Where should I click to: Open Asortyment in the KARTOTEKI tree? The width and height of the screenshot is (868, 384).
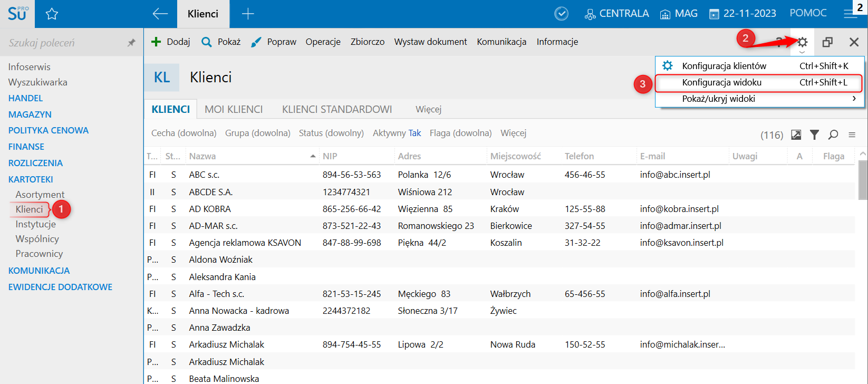pos(40,195)
